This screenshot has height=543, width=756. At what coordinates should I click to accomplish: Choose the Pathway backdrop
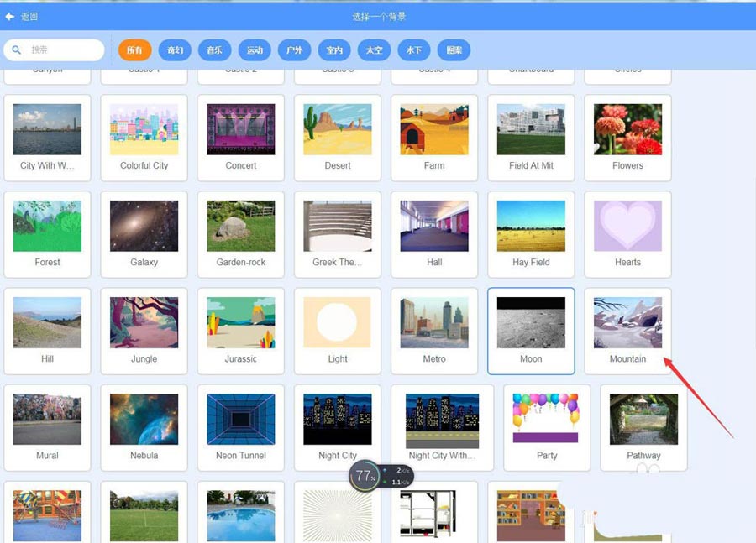[x=643, y=428]
